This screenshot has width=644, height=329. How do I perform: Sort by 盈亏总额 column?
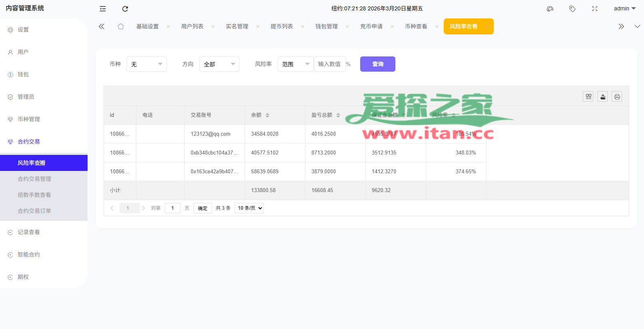(x=338, y=115)
